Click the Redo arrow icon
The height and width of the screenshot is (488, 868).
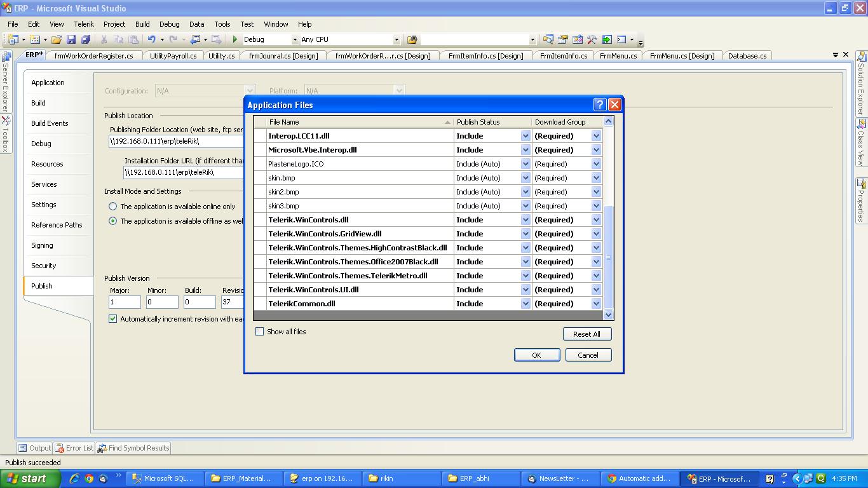(173, 39)
